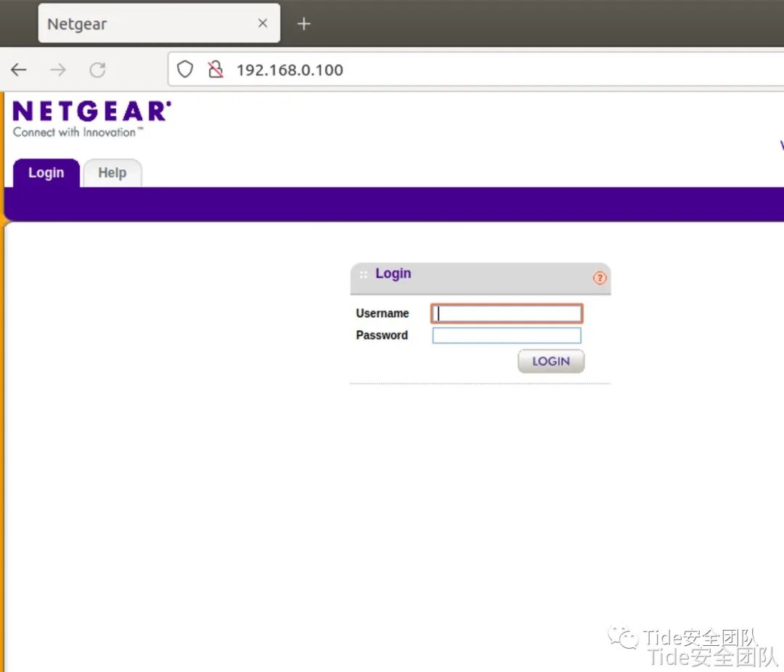This screenshot has height=672, width=784.
Task: Click the LOGIN button
Action: [551, 361]
